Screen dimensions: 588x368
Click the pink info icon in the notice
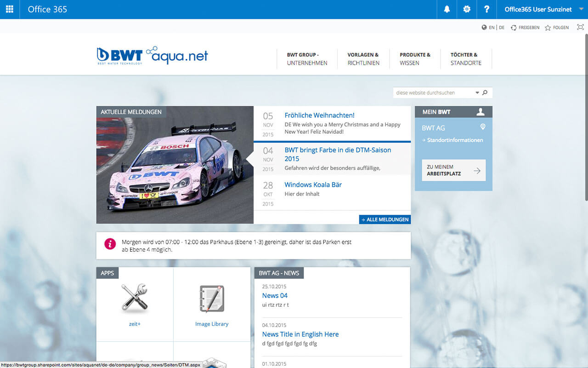point(110,243)
